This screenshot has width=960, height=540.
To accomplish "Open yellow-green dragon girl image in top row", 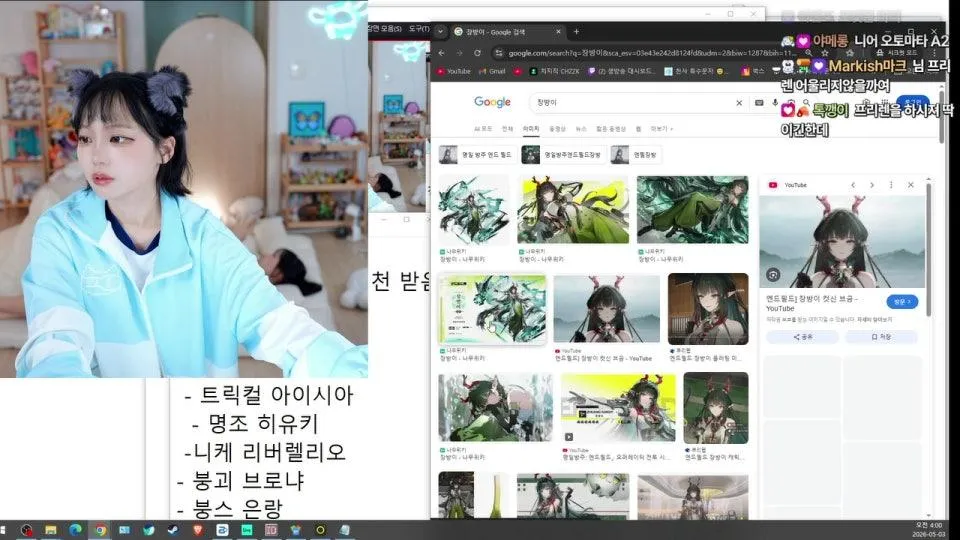I will [x=572, y=210].
